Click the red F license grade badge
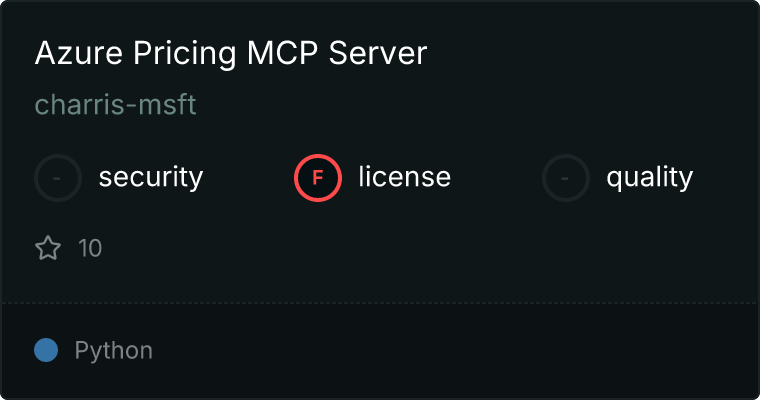Image resolution: width=760 pixels, height=400 pixels. click(318, 178)
